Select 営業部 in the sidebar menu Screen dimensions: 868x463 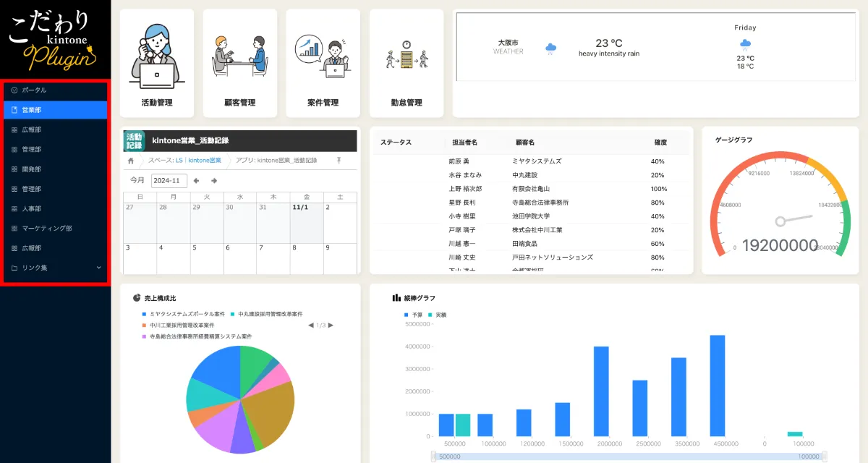[56, 110]
